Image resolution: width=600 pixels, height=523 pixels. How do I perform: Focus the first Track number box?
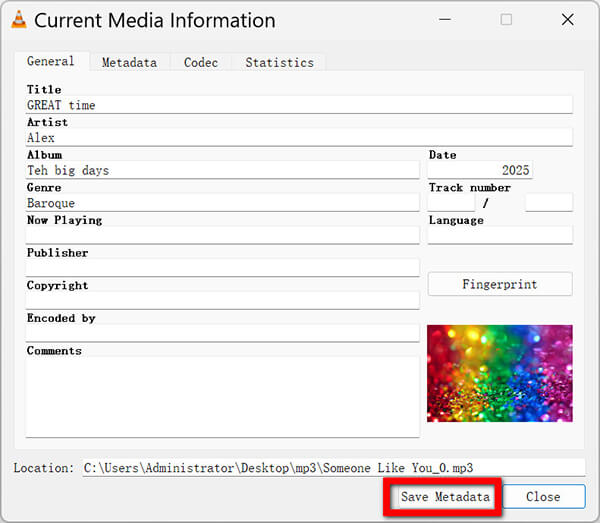(451, 202)
